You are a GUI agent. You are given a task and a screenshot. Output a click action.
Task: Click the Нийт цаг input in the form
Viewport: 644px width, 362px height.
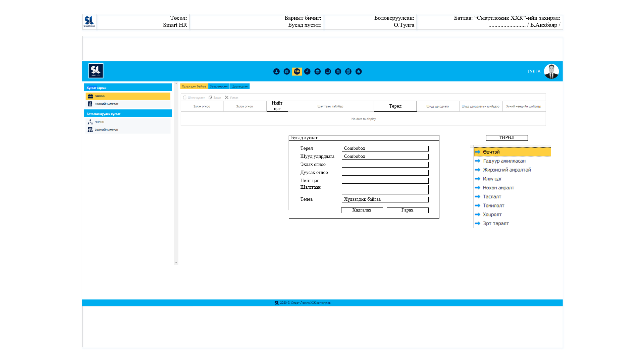(x=385, y=181)
